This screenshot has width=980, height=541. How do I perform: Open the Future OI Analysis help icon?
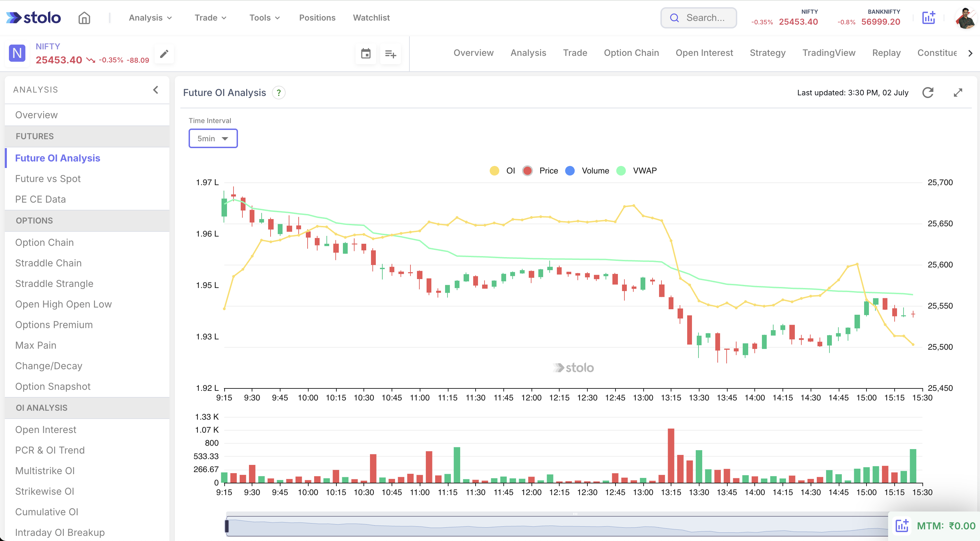279,93
